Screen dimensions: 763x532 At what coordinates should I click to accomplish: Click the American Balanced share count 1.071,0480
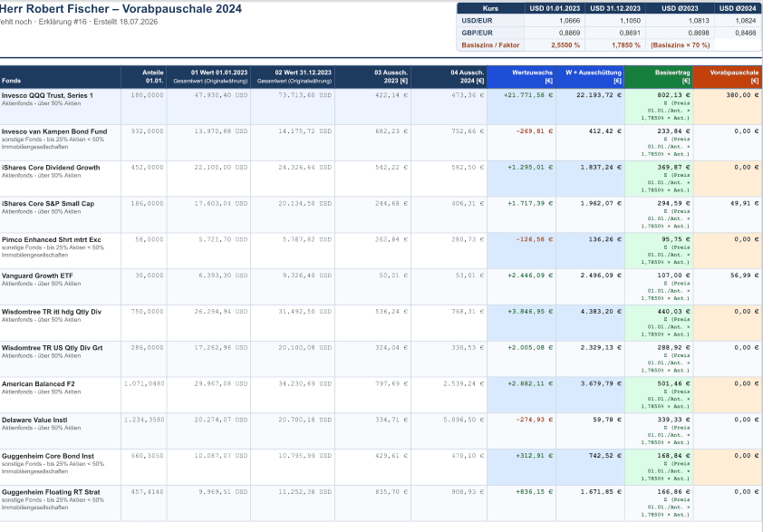(144, 384)
